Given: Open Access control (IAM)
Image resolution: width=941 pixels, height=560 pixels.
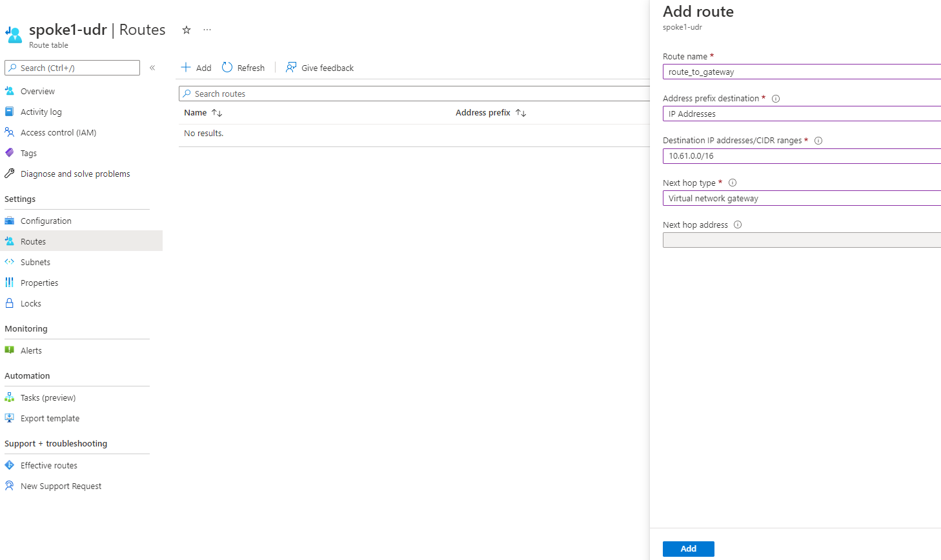Looking at the screenshot, I should tap(58, 133).
